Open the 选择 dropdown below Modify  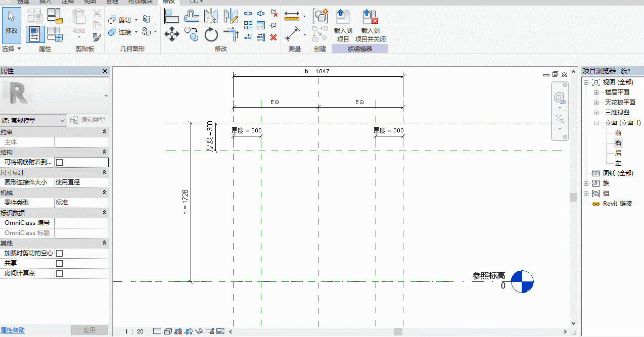point(12,49)
